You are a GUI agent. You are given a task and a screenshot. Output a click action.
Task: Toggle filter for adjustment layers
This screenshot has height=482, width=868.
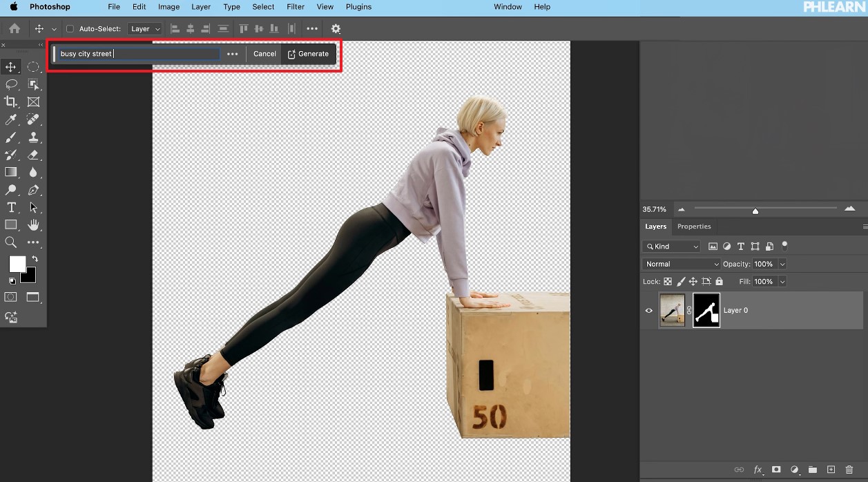coord(727,247)
